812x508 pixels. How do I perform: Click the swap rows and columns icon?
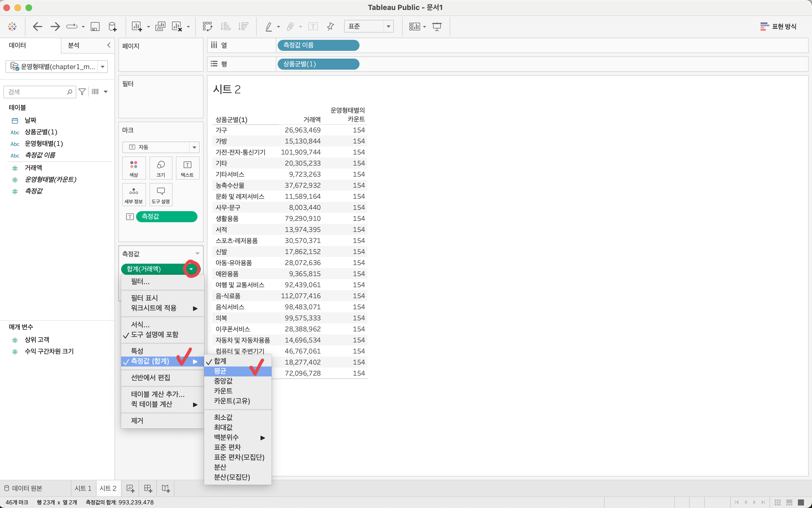point(207,26)
